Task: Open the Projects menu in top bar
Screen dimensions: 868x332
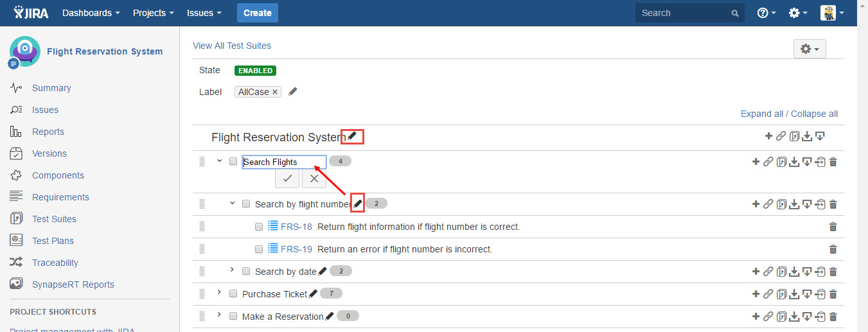Action: coord(153,13)
